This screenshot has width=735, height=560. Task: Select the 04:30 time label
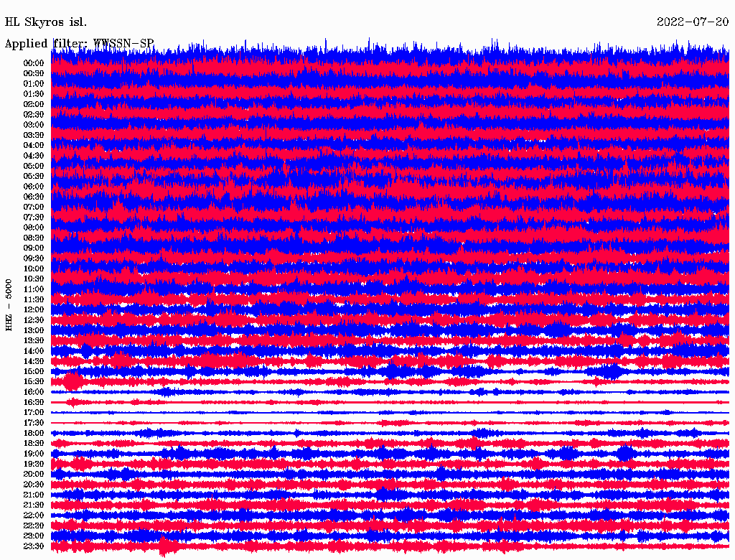tap(34, 156)
